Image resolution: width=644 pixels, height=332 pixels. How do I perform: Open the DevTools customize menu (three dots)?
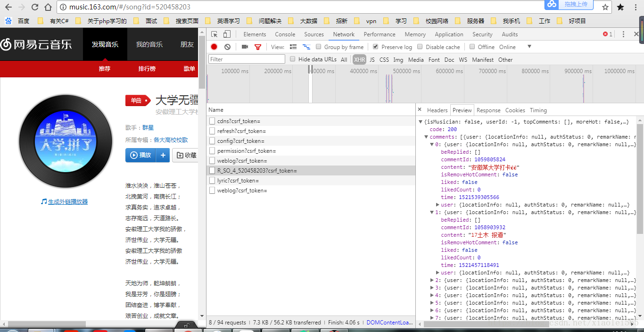pyautogui.click(x=623, y=34)
